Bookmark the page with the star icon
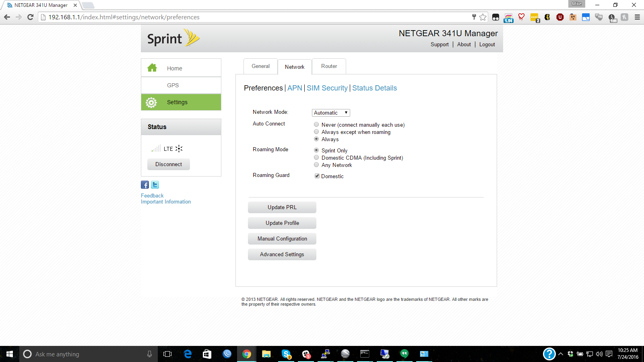Screen dimensions: 644x362 pyautogui.click(x=483, y=17)
